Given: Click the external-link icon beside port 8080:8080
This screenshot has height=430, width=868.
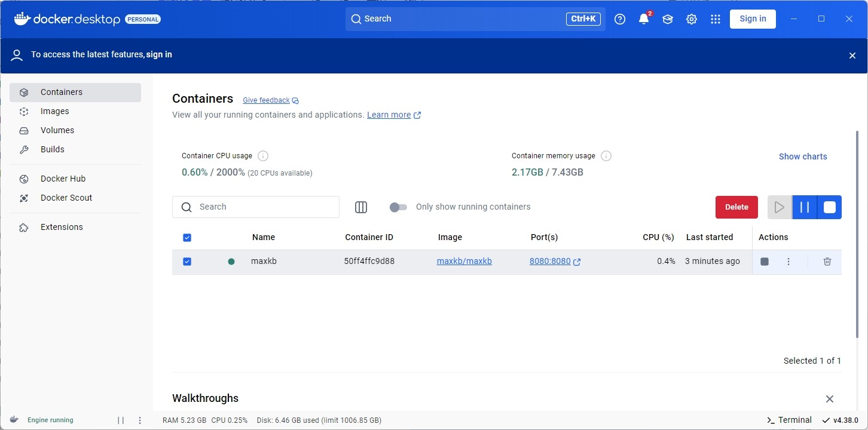Looking at the screenshot, I should coord(577,262).
